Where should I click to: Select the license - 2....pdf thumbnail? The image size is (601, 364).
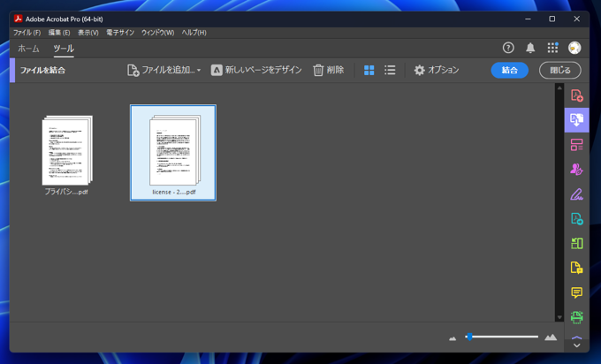[x=173, y=153]
